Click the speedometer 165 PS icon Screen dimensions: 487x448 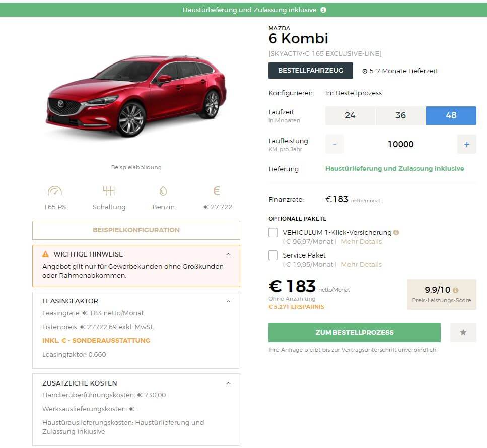[x=55, y=191]
